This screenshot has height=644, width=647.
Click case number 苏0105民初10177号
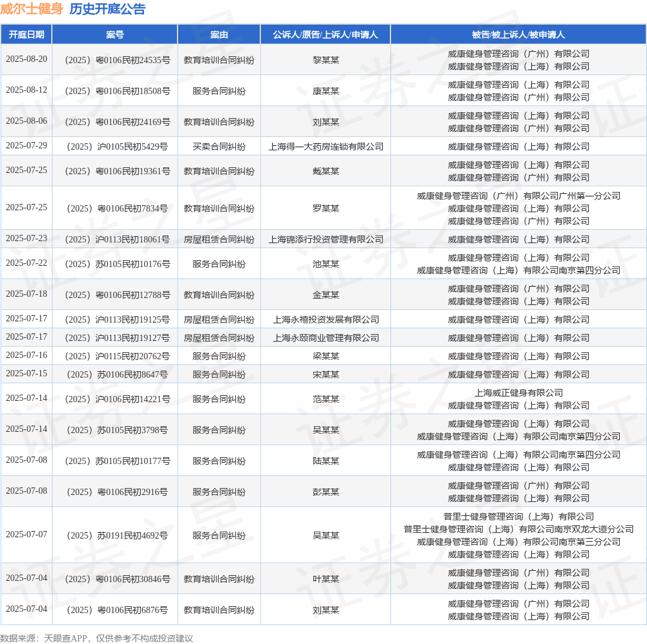pyautogui.click(x=118, y=462)
